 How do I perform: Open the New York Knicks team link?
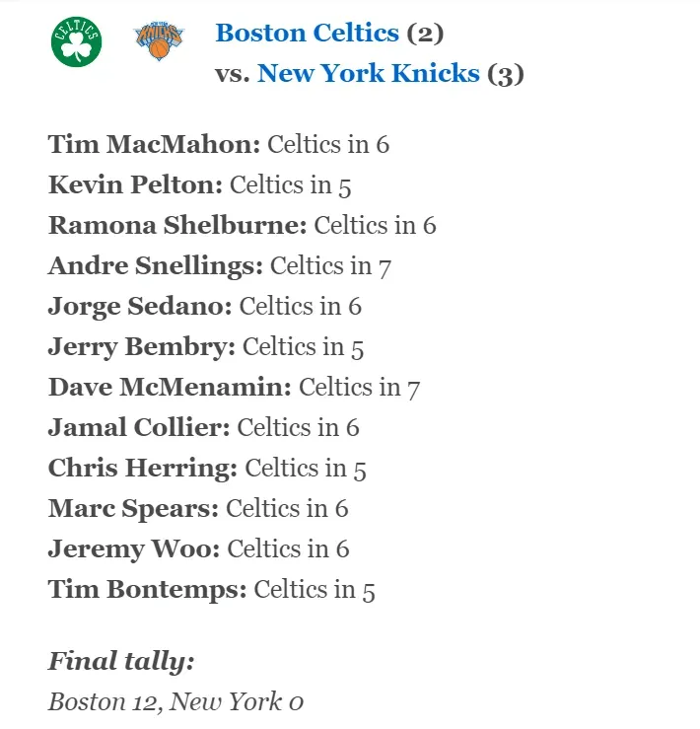click(369, 73)
